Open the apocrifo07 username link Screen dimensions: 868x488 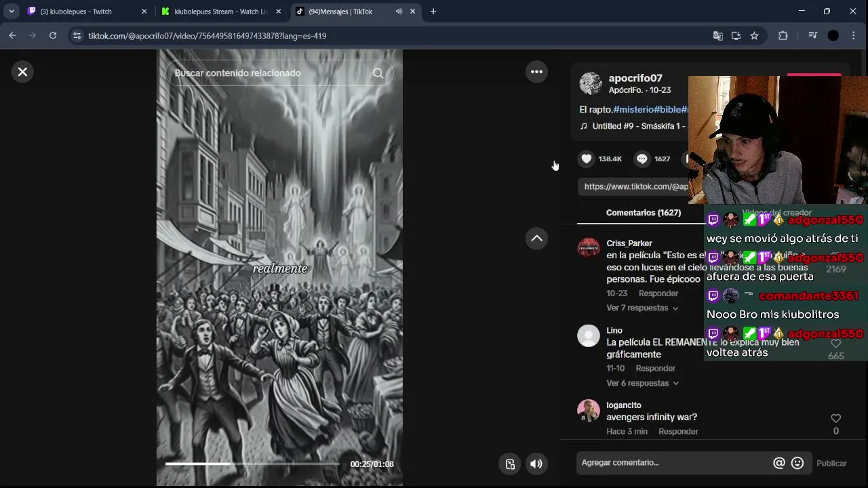pos(635,78)
